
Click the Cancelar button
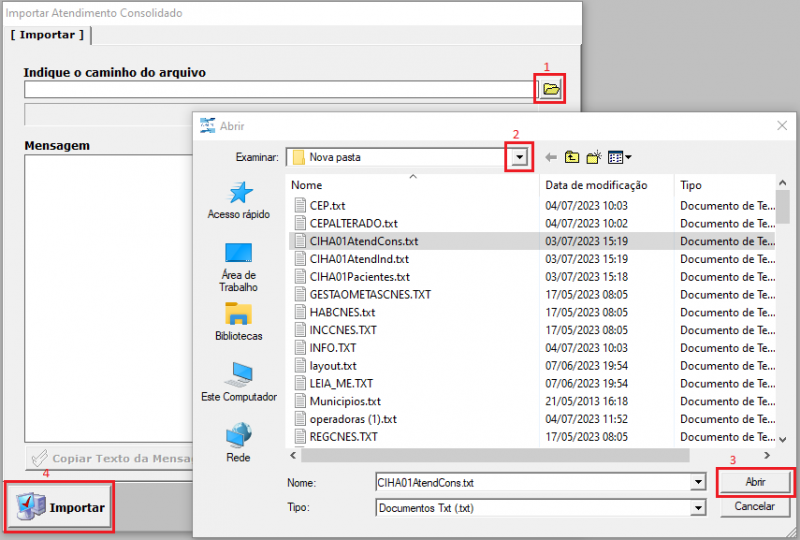[755, 506]
